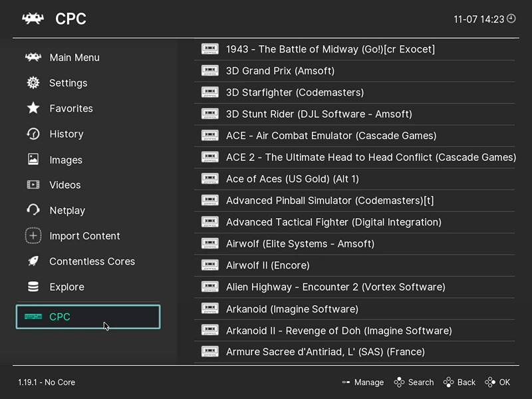
Task: Click the History clock icon
Action: click(33, 134)
